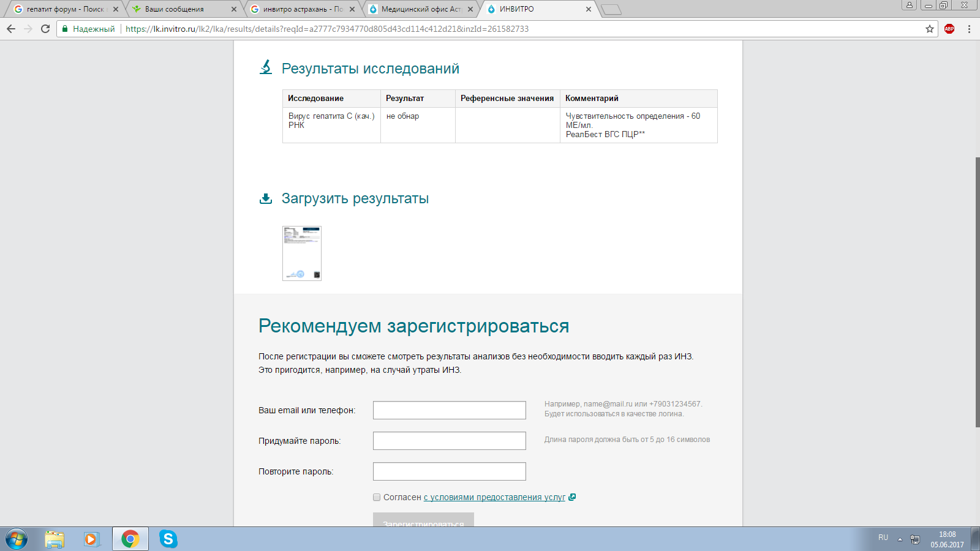The height and width of the screenshot is (551, 980).
Task: Click the Зарегистрироваться button
Action: [x=423, y=520]
